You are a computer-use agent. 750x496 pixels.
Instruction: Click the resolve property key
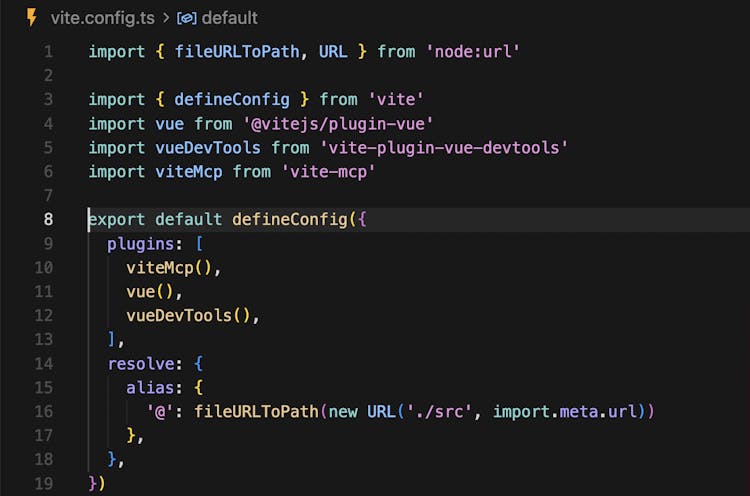coord(141,363)
